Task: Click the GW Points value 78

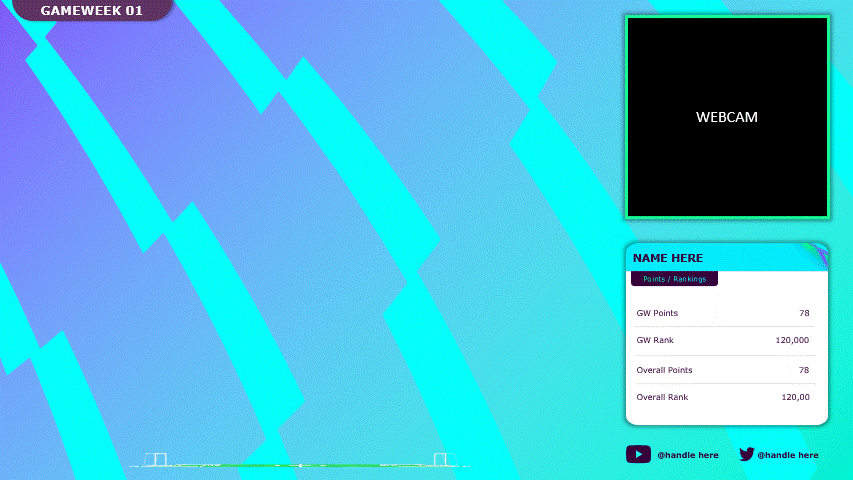Action: 804,313
